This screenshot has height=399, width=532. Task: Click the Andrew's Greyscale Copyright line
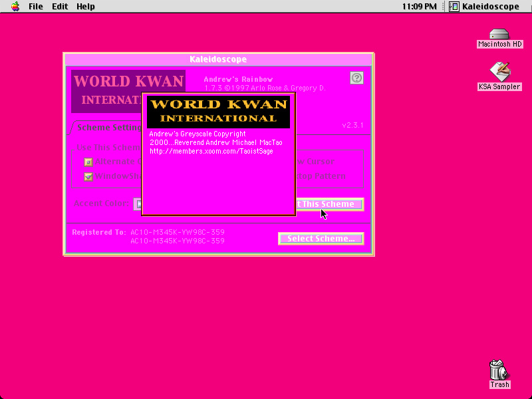pos(198,134)
